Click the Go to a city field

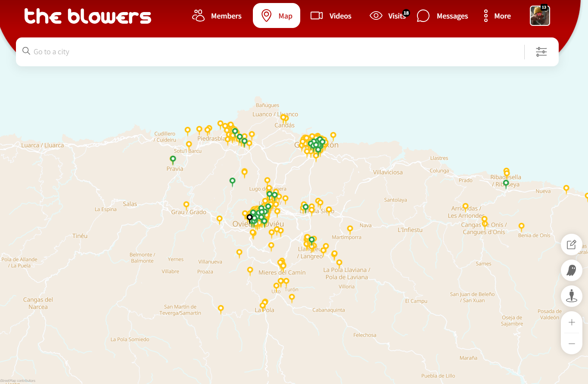coord(276,52)
